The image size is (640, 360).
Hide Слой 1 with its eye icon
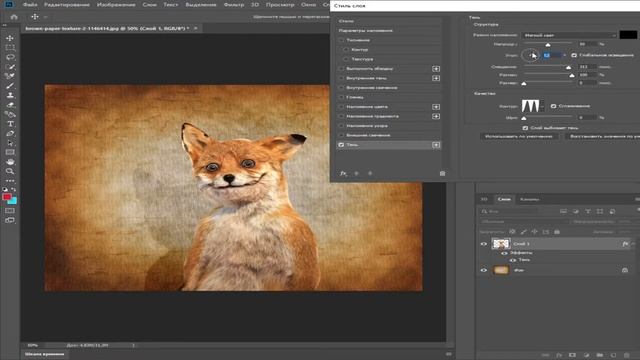point(484,244)
